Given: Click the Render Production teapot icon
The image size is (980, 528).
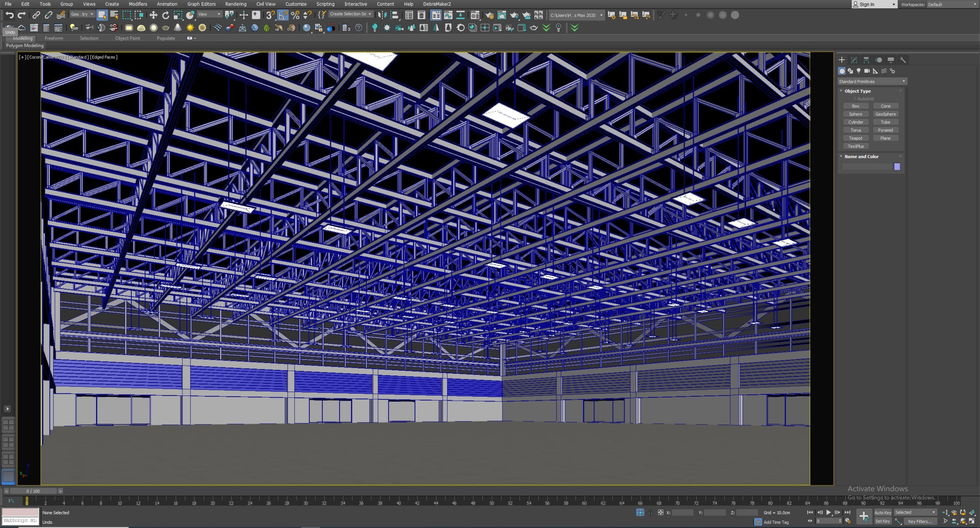Looking at the screenshot, I should [514, 15].
